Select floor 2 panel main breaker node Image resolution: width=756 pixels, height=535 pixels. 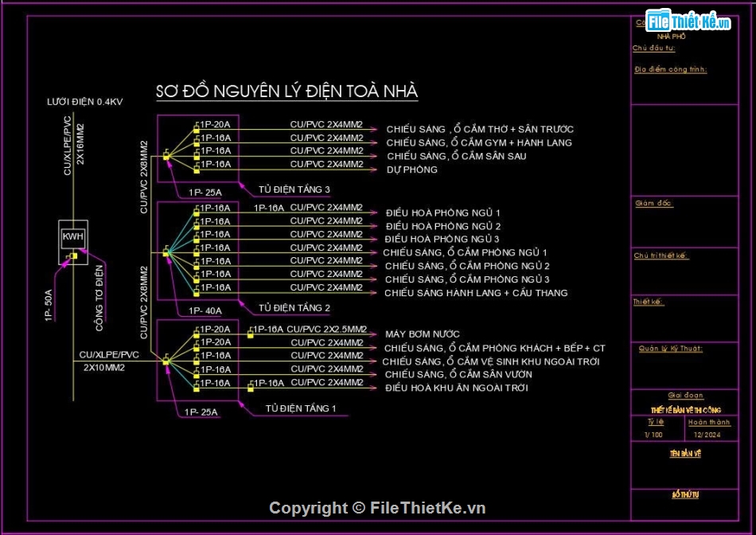click(166, 252)
